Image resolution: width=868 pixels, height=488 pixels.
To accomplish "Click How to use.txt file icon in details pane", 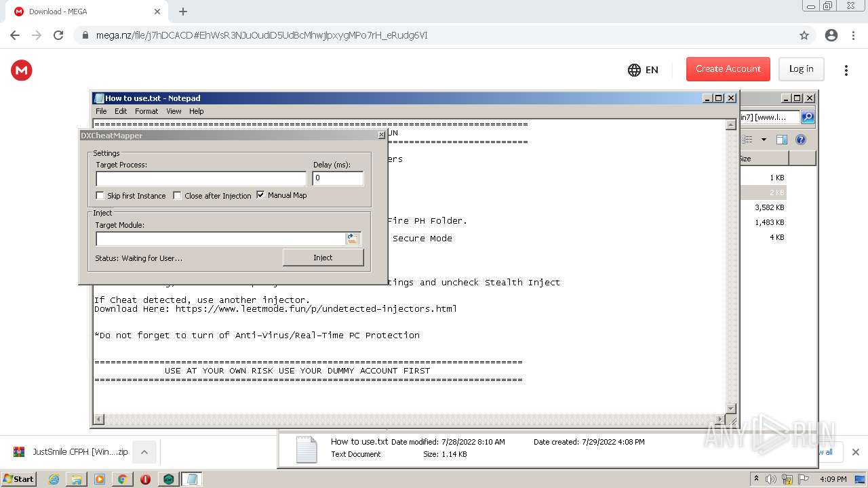I will [x=307, y=449].
